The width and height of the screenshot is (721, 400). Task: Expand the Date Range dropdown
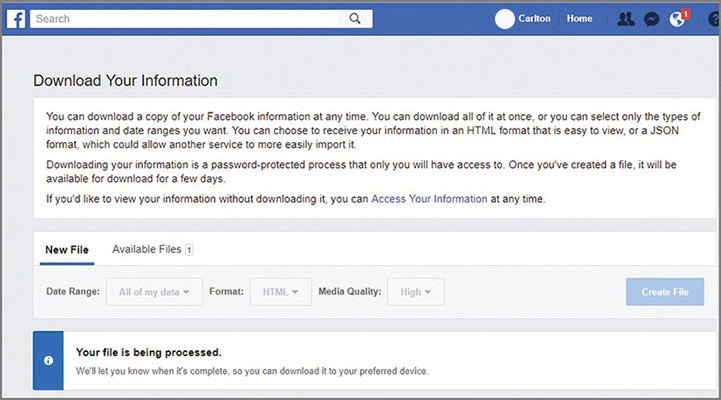click(154, 292)
